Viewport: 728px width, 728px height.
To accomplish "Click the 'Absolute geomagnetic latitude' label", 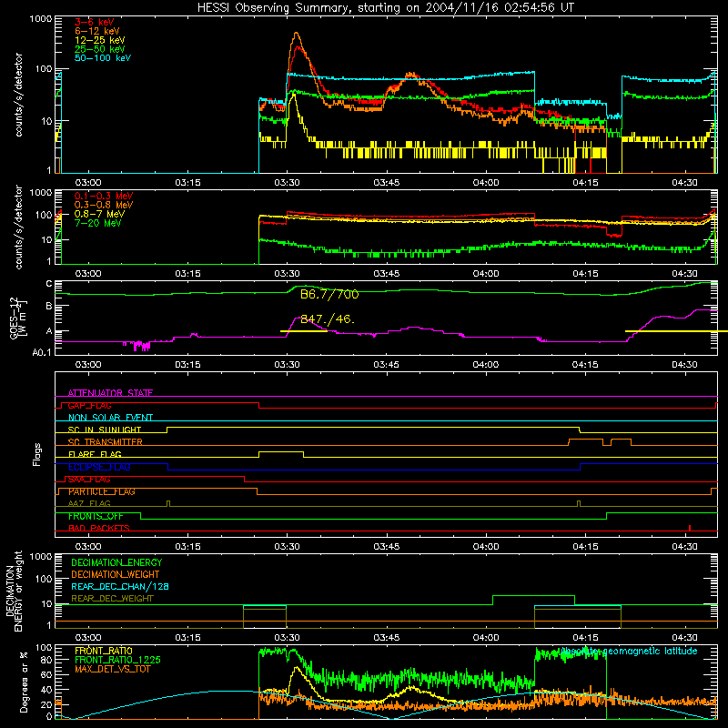I will [x=629, y=651].
